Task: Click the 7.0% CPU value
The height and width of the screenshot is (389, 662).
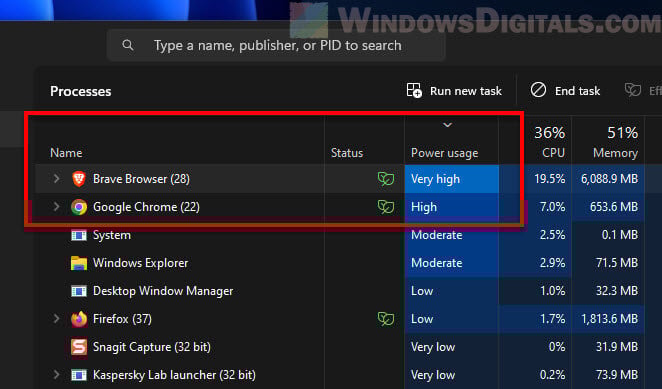Action: pos(552,207)
